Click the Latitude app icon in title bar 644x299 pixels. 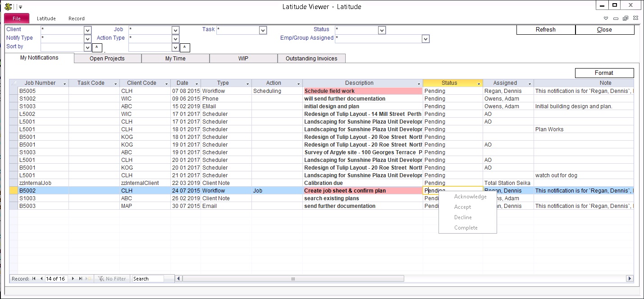click(8, 7)
